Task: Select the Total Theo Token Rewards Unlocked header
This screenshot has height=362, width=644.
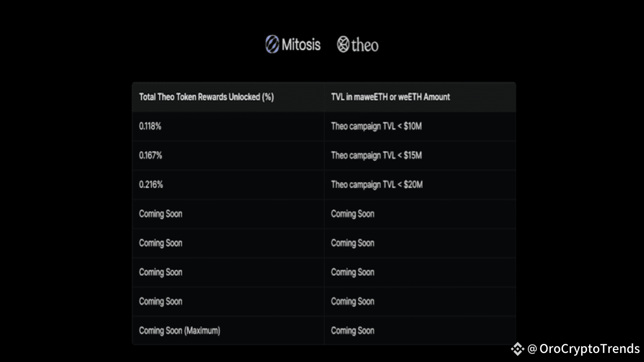Action: pyautogui.click(x=206, y=97)
